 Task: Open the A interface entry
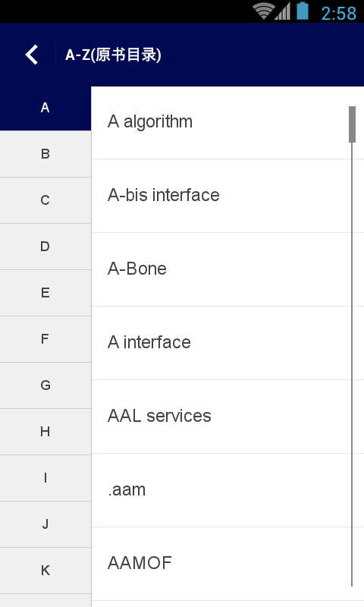[x=227, y=343]
